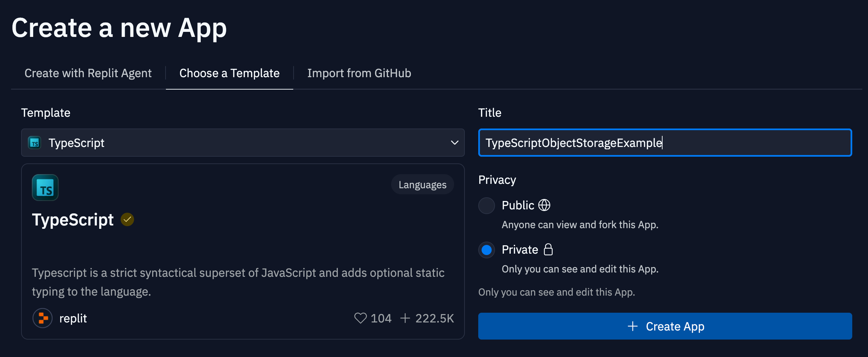This screenshot has width=868, height=357.
Task: Click the 'Create a new App' heading
Action: pyautogui.click(x=119, y=28)
